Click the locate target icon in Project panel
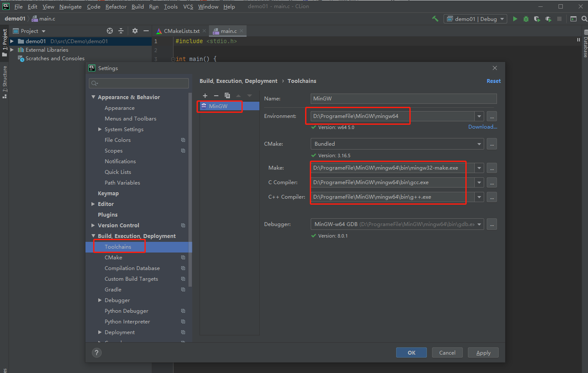The height and width of the screenshot is (373, 588). pos(110,31)
